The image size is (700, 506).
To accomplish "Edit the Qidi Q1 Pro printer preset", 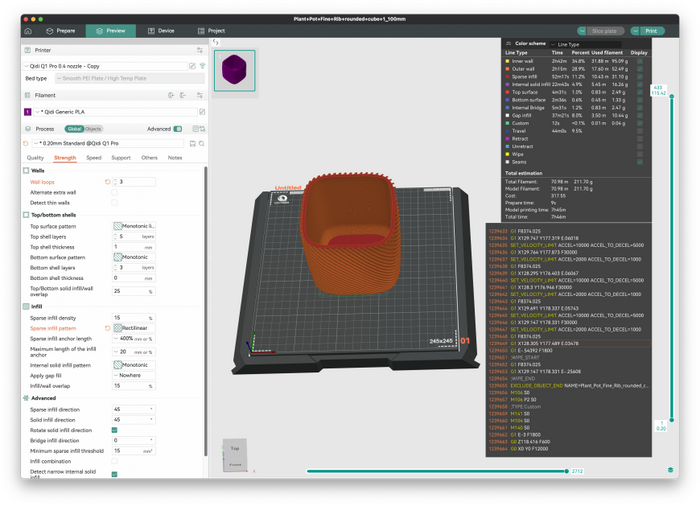I will [190, 66].
